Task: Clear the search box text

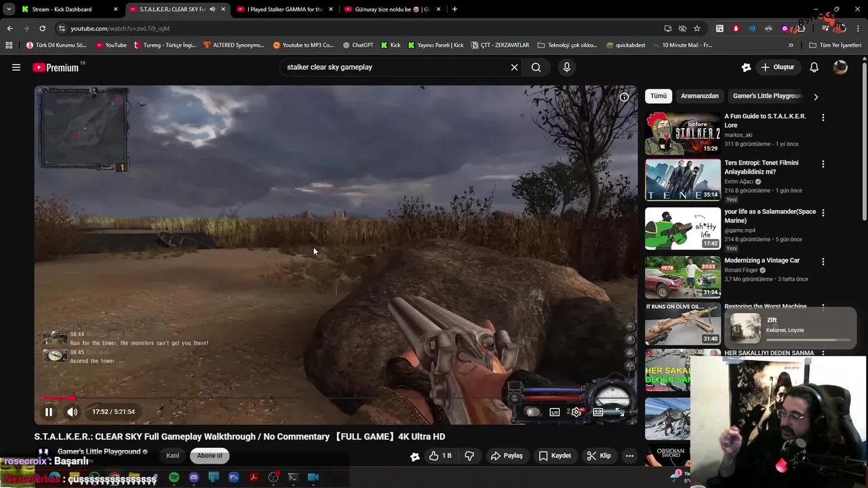Action: (514, 67)
